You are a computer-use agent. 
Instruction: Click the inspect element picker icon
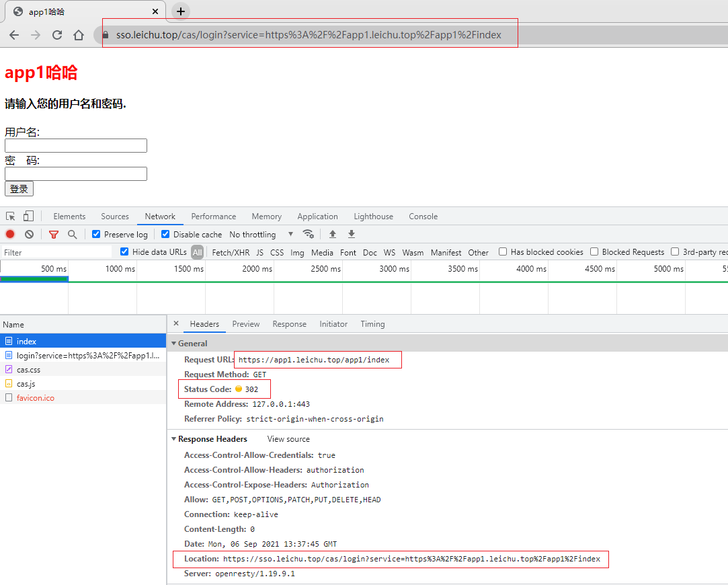click(11, 217)
